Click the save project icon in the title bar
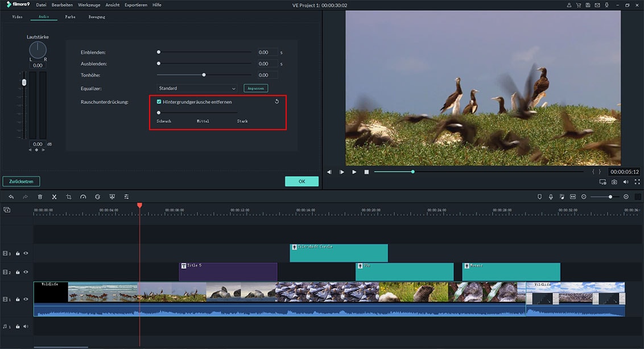This screenshot has height=349, width=644. point(588,5)
